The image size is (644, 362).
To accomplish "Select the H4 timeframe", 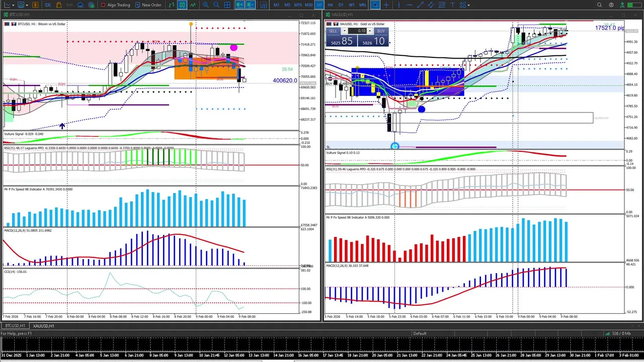I will [330, 5].
